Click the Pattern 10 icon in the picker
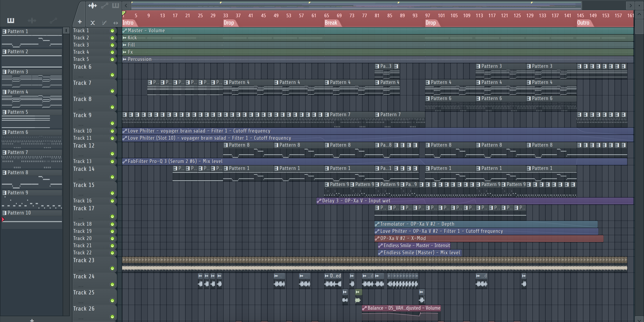Viewport: 644px width, 322px height. 4,213
